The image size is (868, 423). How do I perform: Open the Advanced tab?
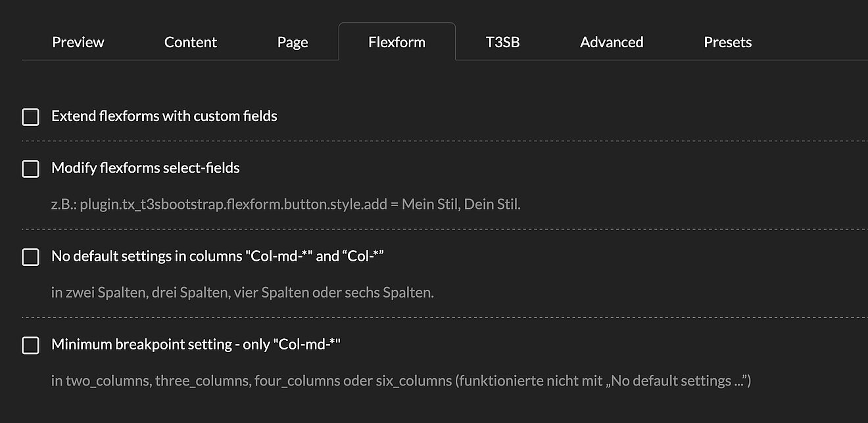pyautogui.click(x=612, y=42)
